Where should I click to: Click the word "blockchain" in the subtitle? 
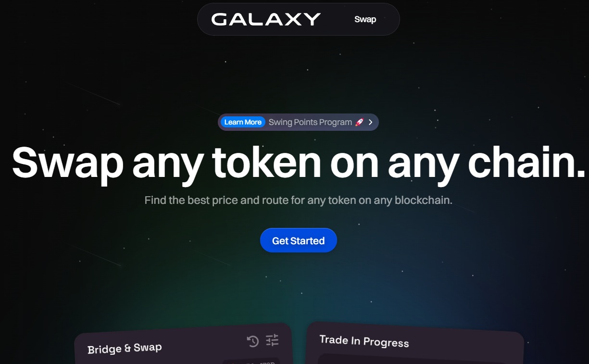(423, 200)
